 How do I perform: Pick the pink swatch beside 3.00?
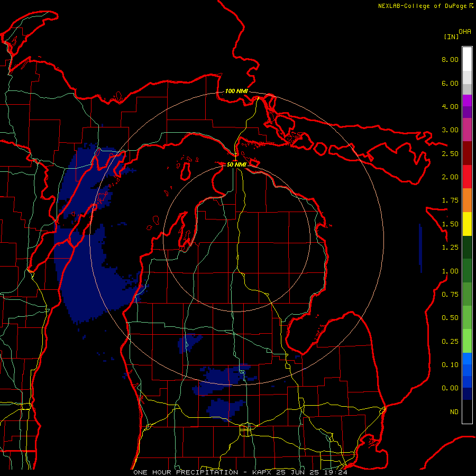tap(467, 130)
